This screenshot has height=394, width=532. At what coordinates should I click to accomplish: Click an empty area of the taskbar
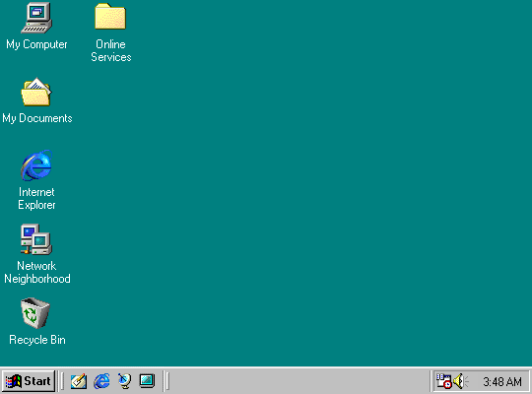[299, 381]
